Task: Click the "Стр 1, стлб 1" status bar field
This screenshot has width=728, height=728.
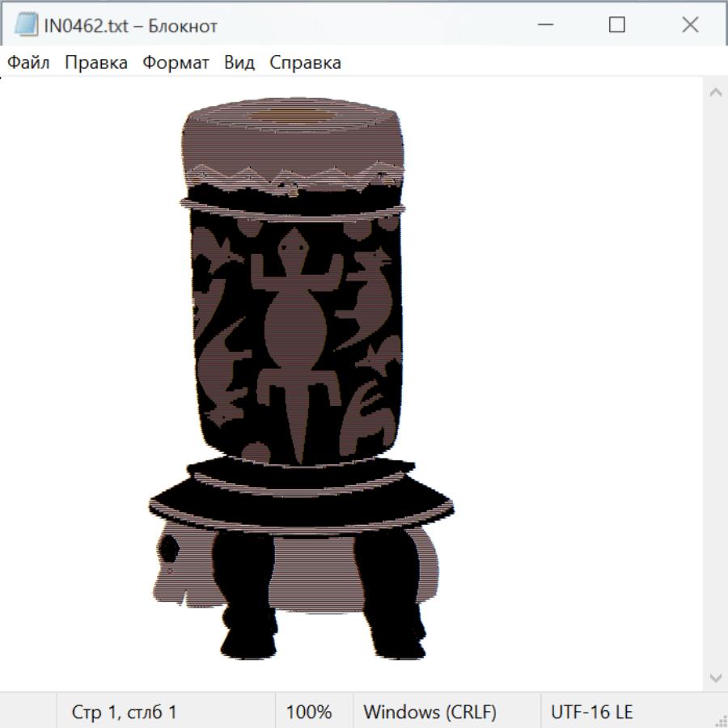Action: 124,712
